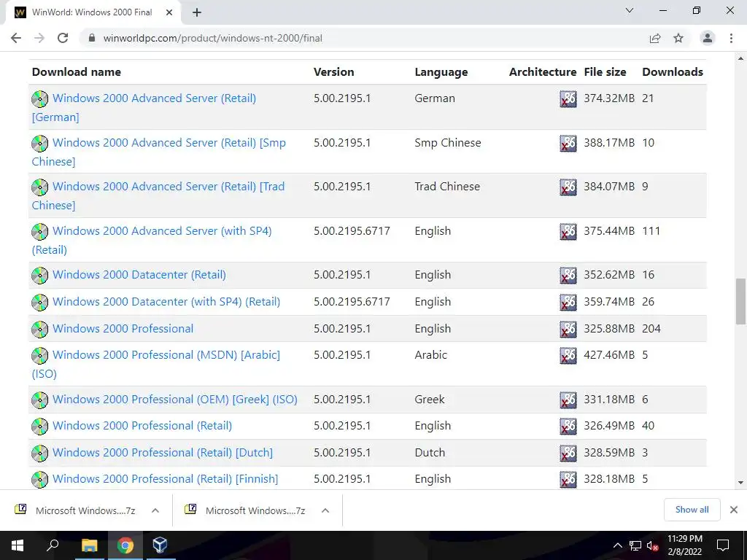
Task: Bookmark this page with the star icon
Action: 678,38
